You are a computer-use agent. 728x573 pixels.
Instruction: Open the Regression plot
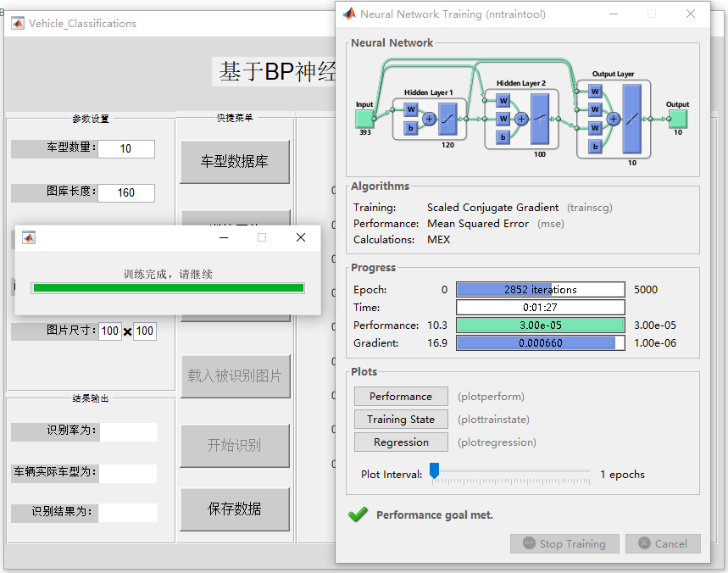[x=401, y=442]
